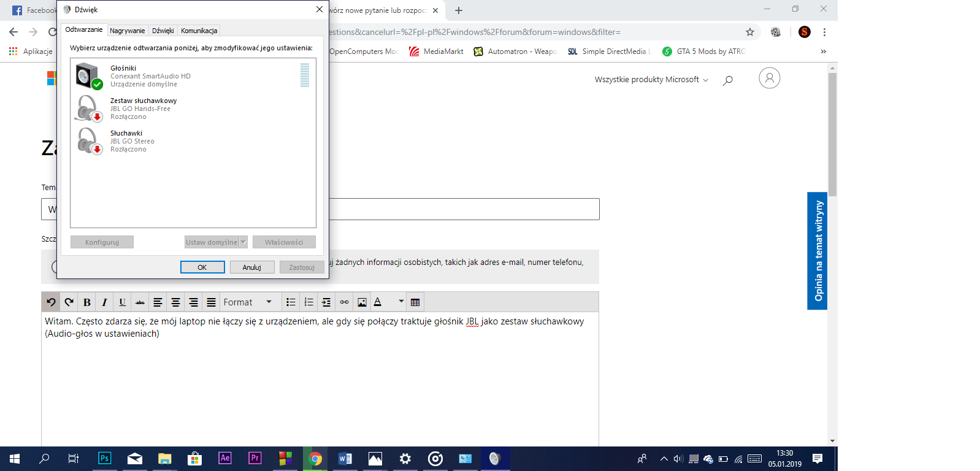The height and width of the screenshot is (471, 980).
Task: Go back to the previous page
Action: (13, 32)
